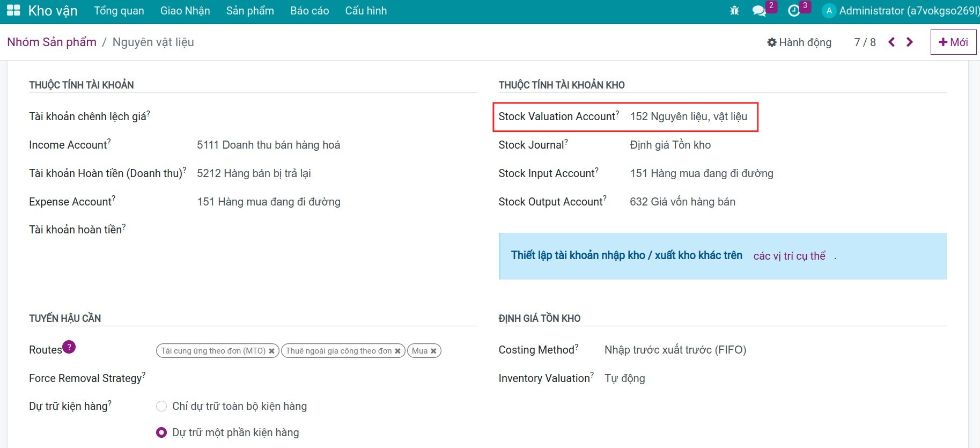This screenshot has width=980, height=448.
Task: Click the Kho vận app title
Action: 53,11
